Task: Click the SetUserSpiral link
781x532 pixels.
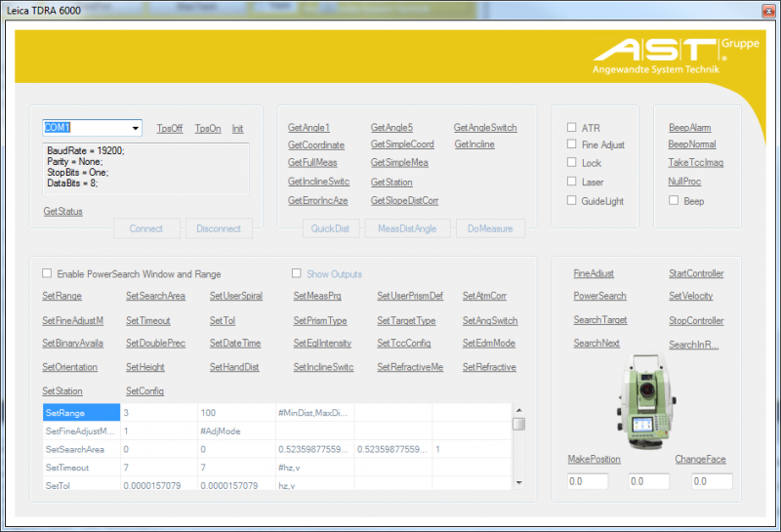Action: click(x=236, y=296)
